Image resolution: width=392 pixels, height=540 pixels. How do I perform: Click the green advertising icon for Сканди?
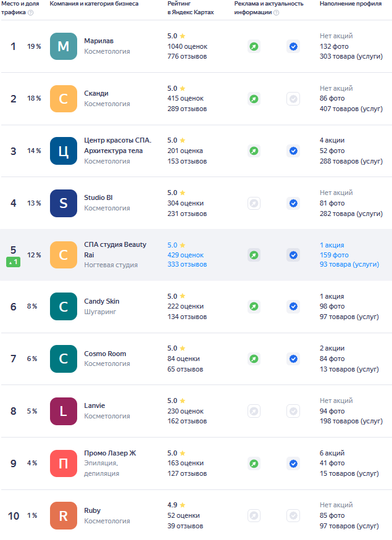254,99
